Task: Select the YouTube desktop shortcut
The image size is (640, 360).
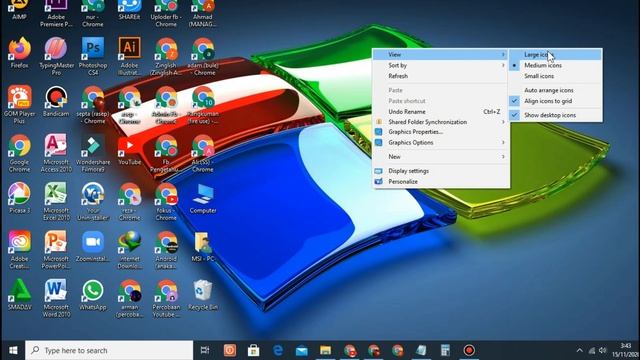Action: [x=129, y=150]
